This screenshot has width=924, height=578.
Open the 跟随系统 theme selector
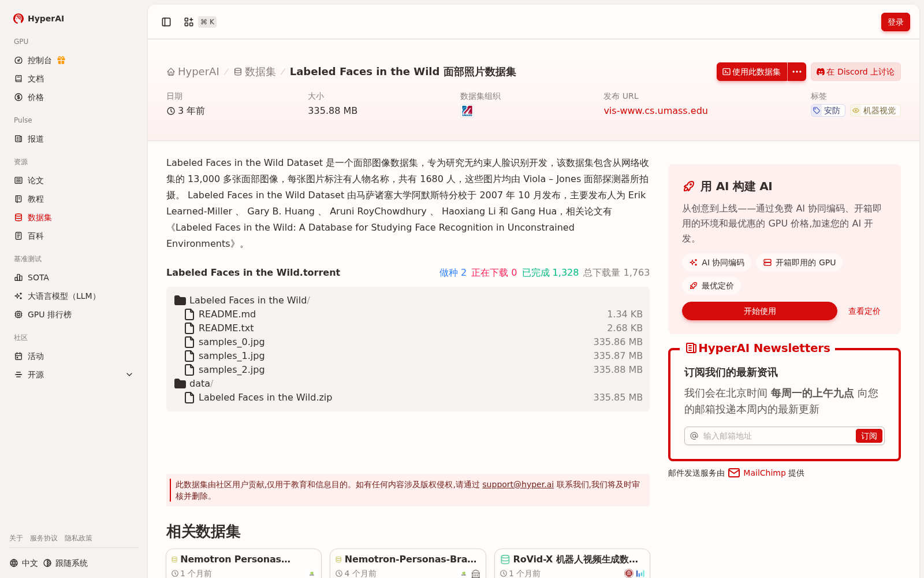[x=65, y=563]
